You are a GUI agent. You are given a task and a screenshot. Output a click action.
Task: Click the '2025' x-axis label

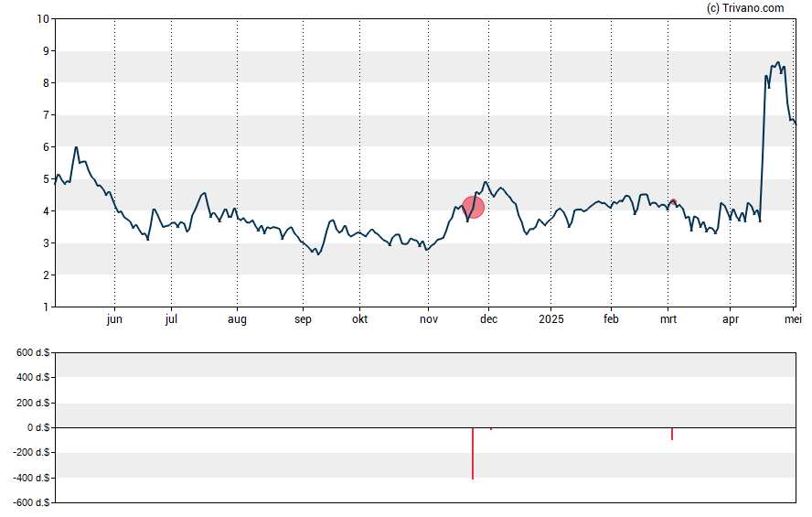click(x=551, y=319)
